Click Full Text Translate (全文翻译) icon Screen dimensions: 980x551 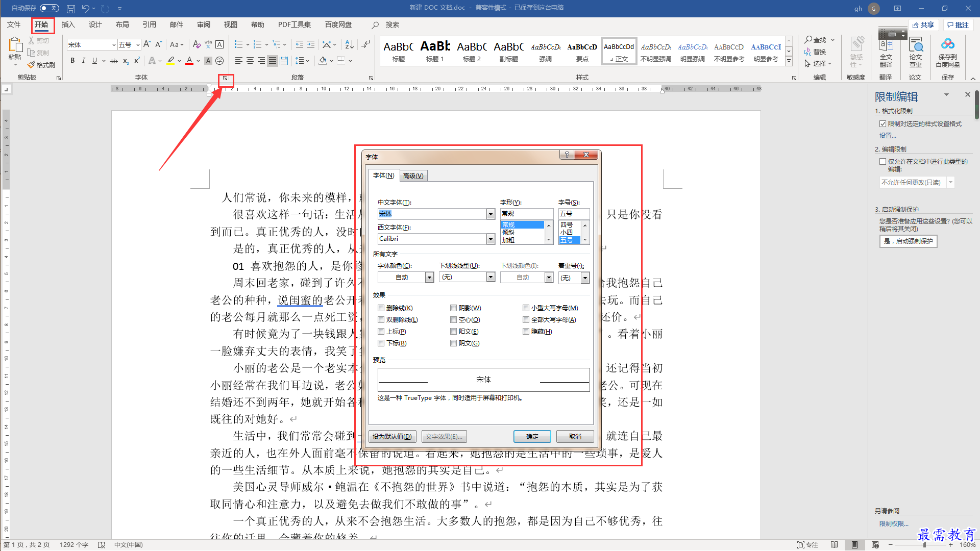[886, 53]
